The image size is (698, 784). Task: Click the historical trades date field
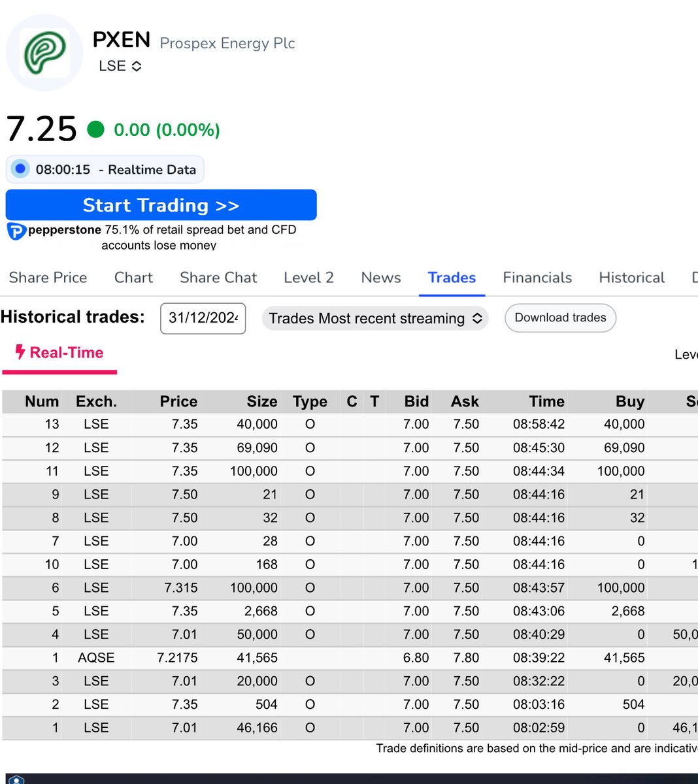click(203, 318)
